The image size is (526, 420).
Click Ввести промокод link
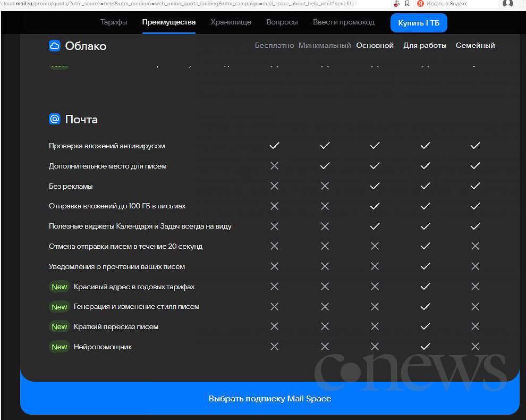344,22
